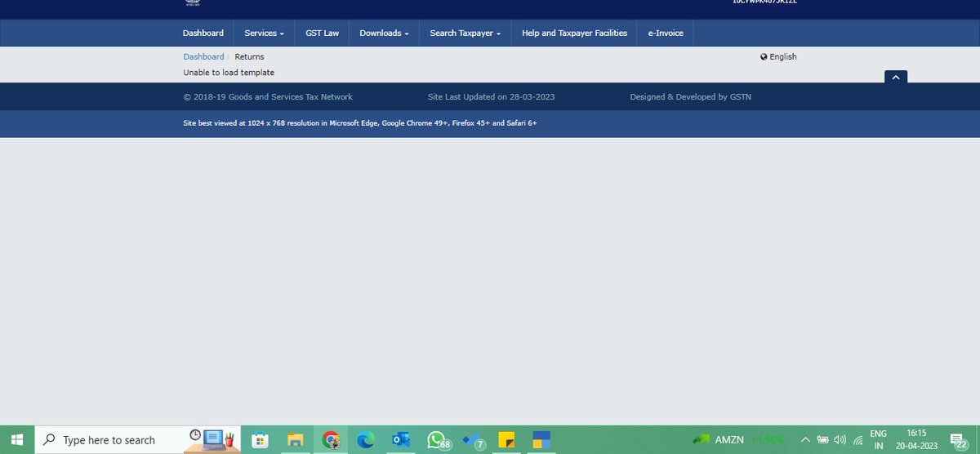Open the Dashboard menu item
This screenshot has width=980, height=454.
click(203, 33)
